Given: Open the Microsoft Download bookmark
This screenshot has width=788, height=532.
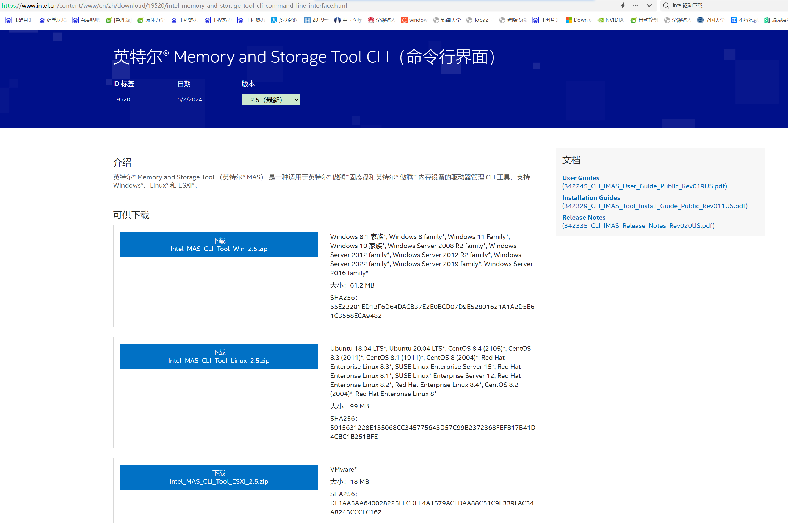Looking at the screenshot, I should point(579,20).
